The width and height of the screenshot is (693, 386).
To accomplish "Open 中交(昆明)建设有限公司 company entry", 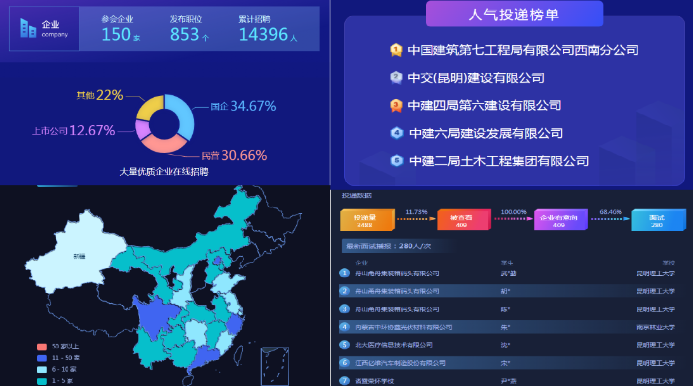I will tap(476, 78).
